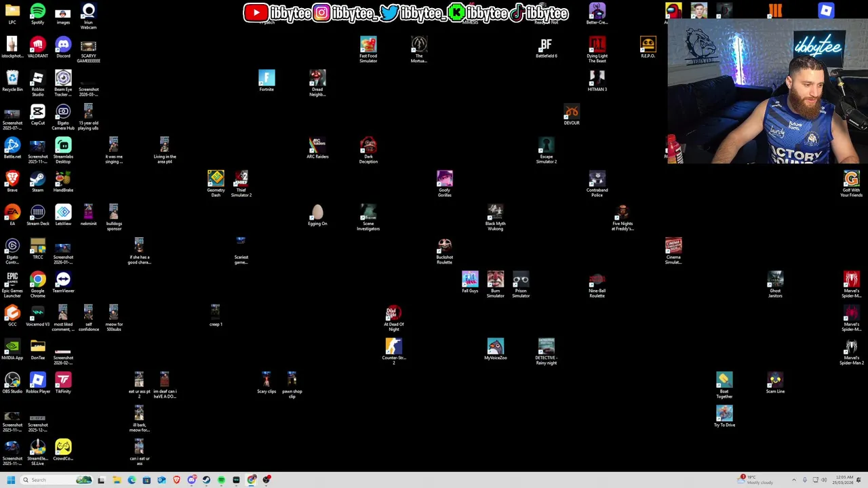Screen dimensions: 868x488
Task: Launch the EA app shortcut
Action: click(x=12, y=215)
